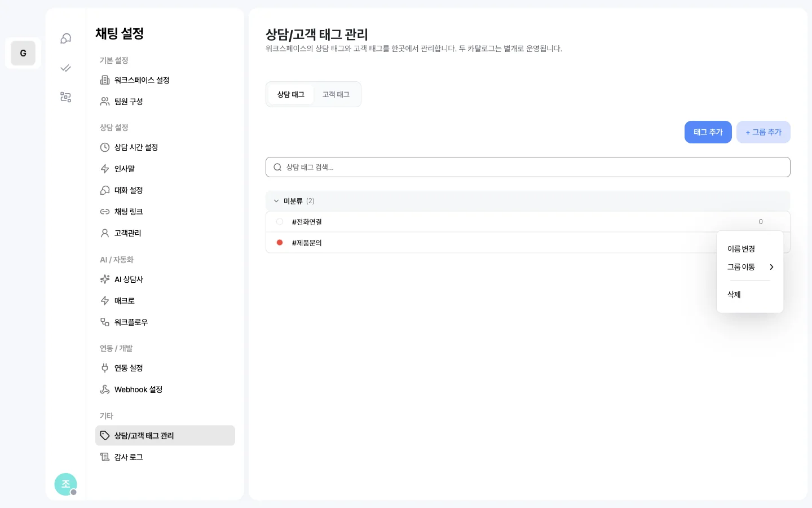Click the 태그 추가 button
Viewport: 812px width, 508px height.
(x=708, y=132)
